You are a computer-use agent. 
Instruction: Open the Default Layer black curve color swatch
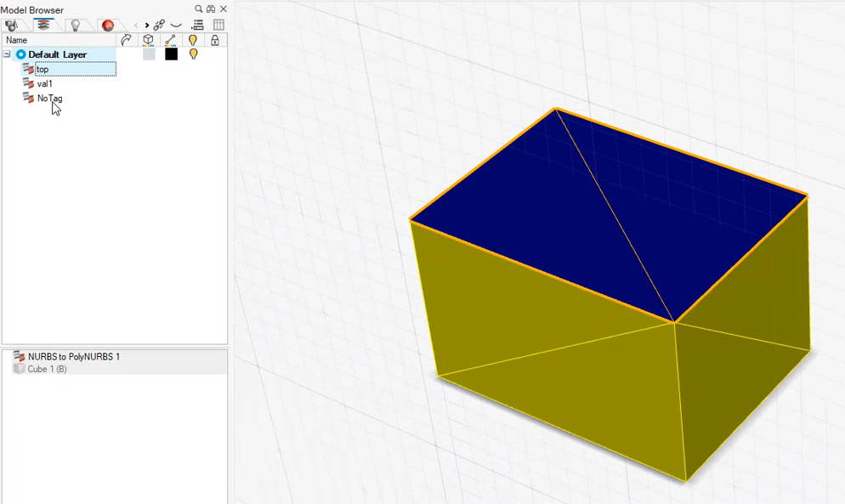click(171, 54)
